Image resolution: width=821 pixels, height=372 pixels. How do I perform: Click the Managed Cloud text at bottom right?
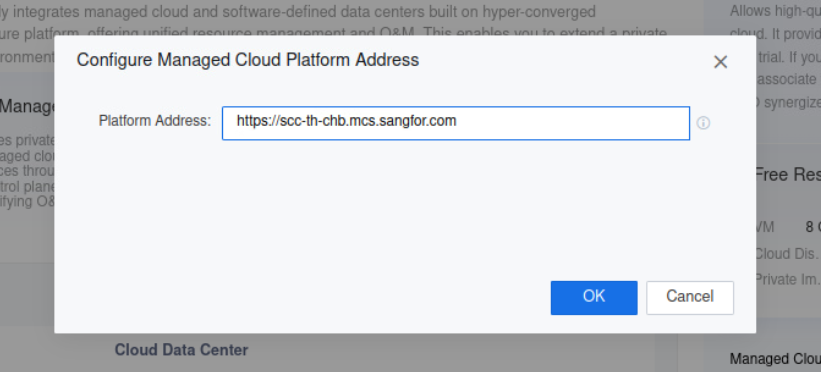click(775, 359)
